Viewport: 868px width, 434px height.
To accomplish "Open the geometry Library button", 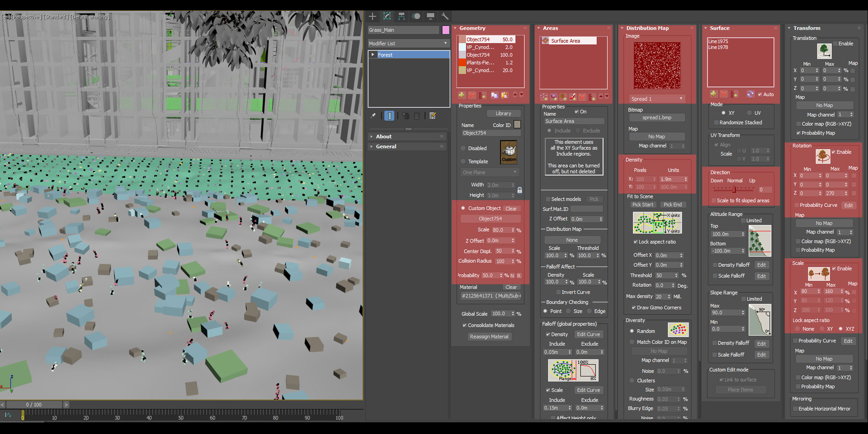I will pyautogui.click(x=503, y=114).
